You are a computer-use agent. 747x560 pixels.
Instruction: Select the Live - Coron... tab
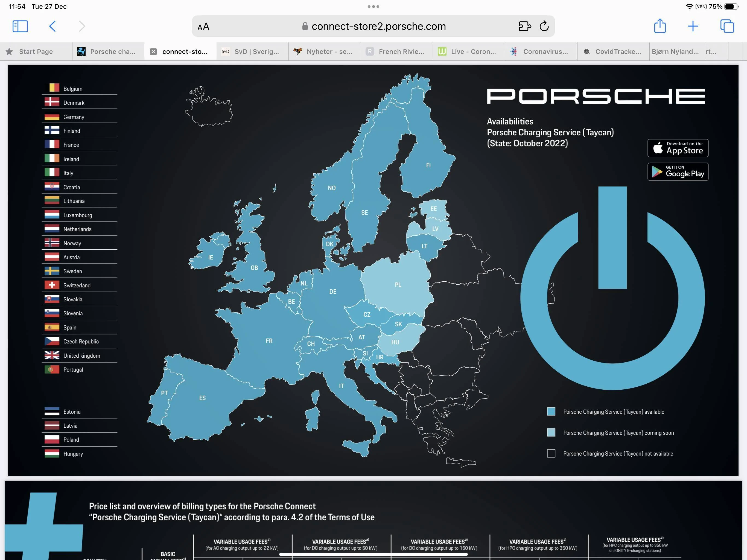point(469,51)
